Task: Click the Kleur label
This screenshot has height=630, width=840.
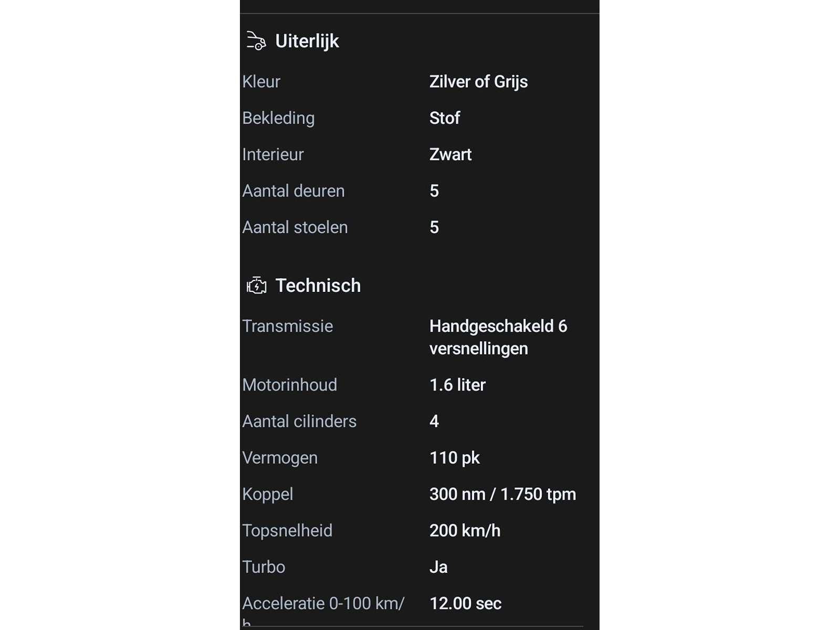Action: pyautogui.click(x=261, y=82)
